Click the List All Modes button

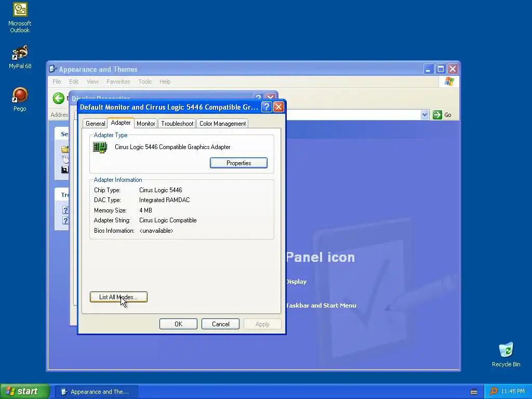(118, 297)
